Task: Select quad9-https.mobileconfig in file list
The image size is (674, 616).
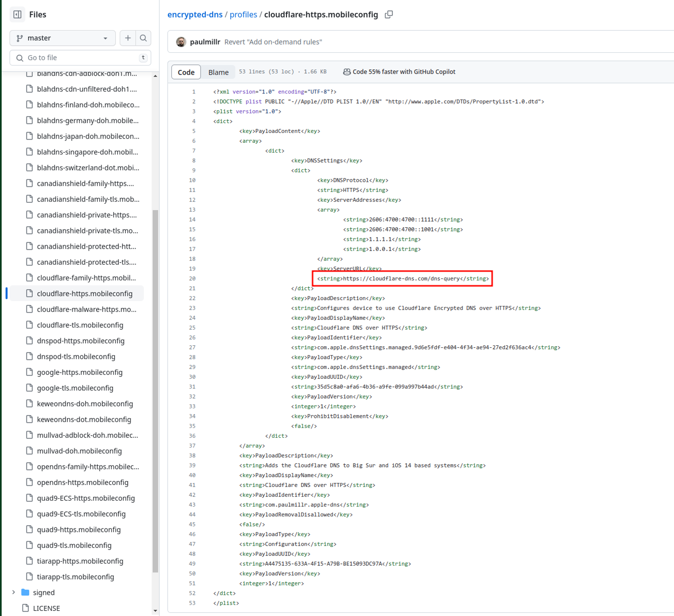Action: coord(79,529)
